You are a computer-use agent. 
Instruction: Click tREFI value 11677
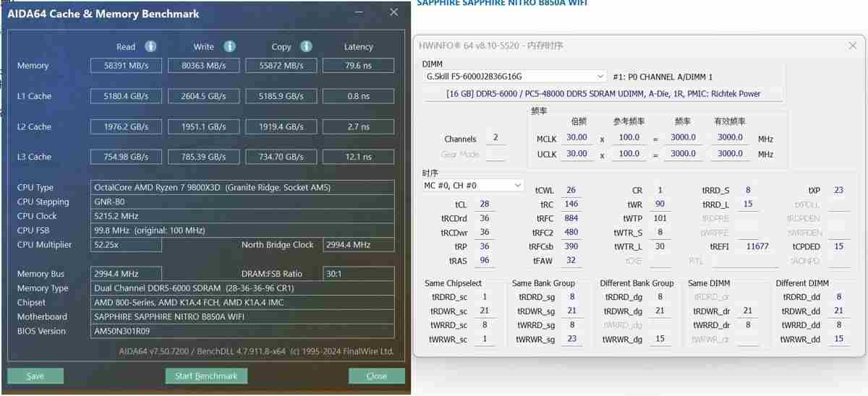click(757, 247)
